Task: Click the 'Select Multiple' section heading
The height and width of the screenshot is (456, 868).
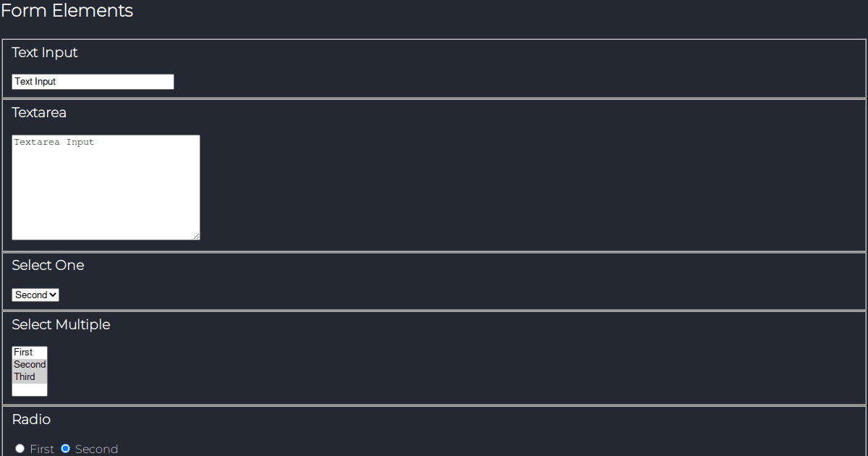Action: [61, 324]
